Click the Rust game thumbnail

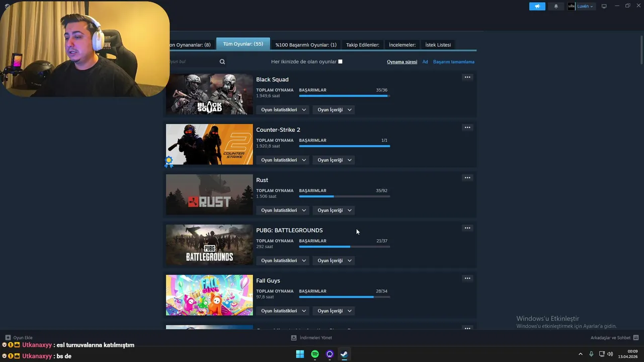click(209, 195)
